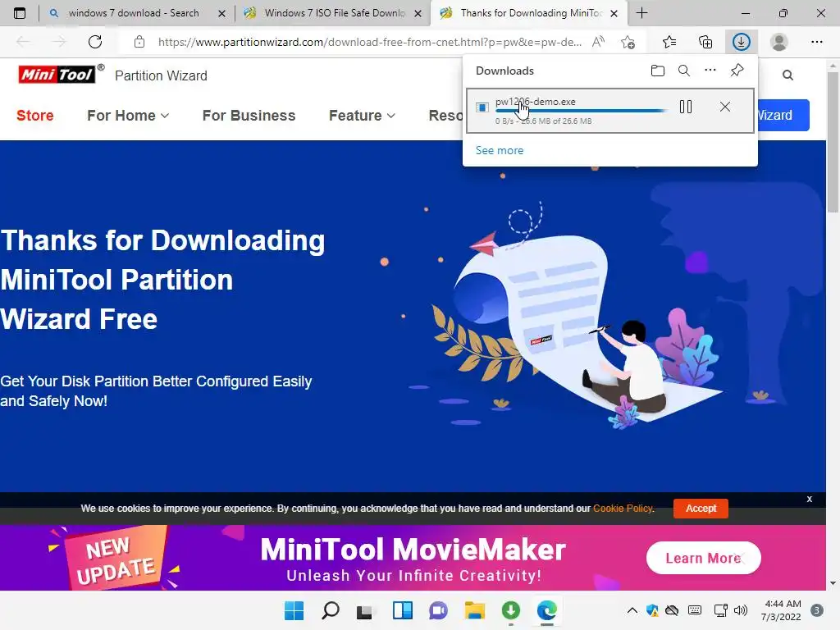Open Chat app on the taskbar

[438, 610]
